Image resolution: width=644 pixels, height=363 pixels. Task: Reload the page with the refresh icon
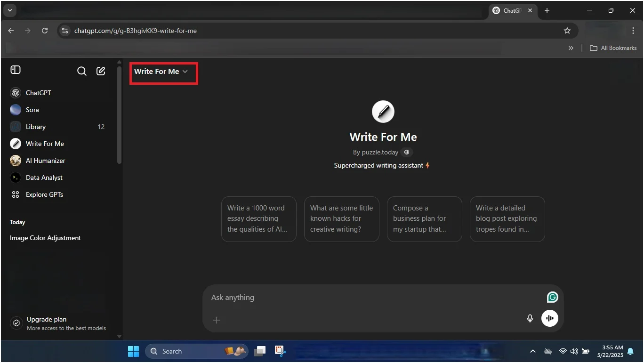[45, 31]
